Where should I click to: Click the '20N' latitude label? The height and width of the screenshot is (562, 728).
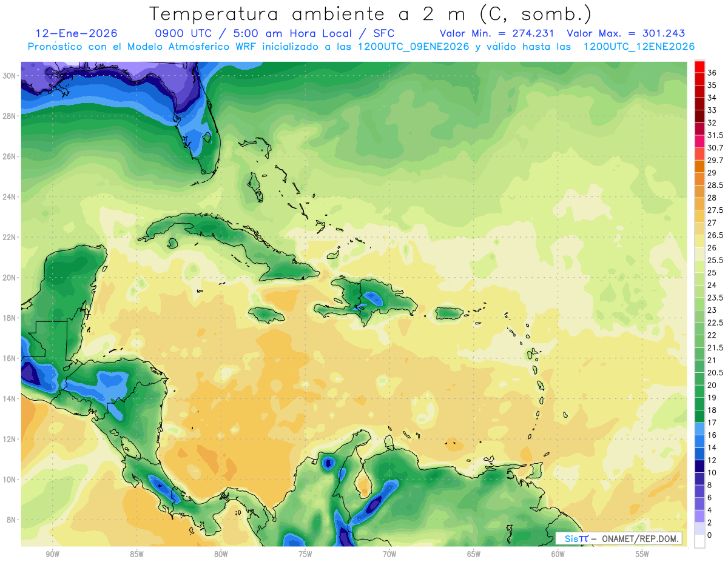point(10,278)
